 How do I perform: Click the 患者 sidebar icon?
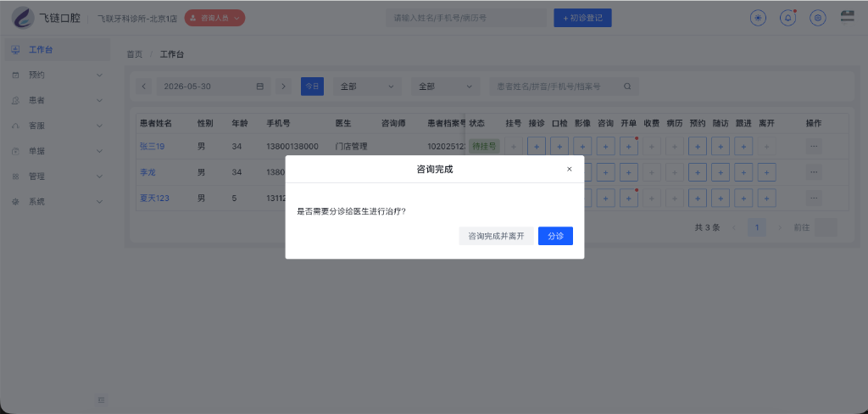pyautogui.click(x=15, y=100)
